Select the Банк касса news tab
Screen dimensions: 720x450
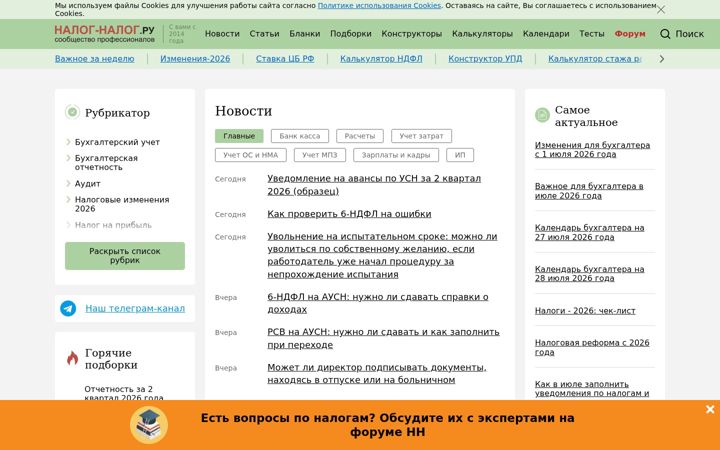click(300, 136)
